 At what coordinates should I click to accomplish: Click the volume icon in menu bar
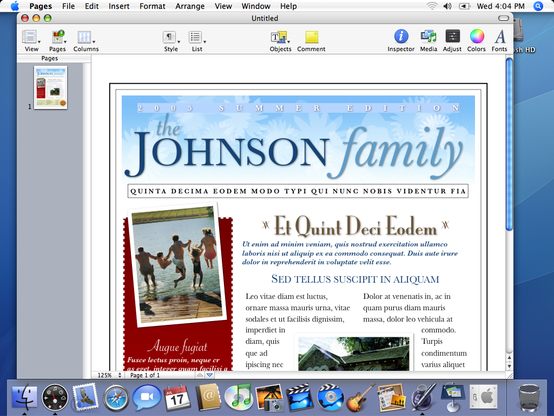coord(448,6)
